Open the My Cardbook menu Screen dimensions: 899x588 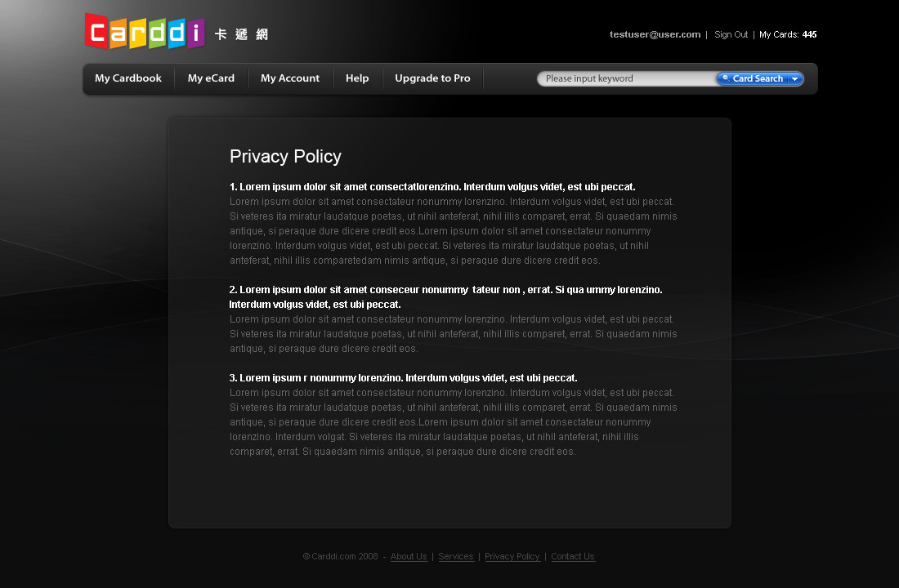coord(128,78)
